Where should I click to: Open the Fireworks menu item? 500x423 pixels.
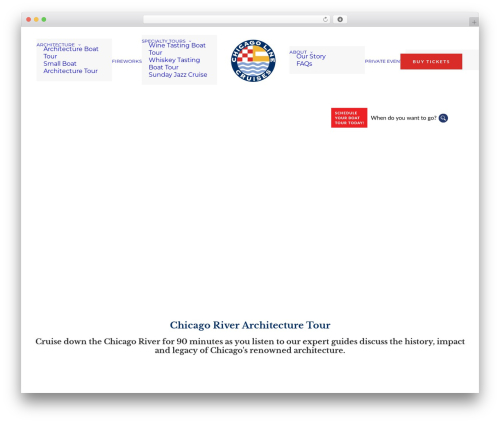click(x=127, y=61)
